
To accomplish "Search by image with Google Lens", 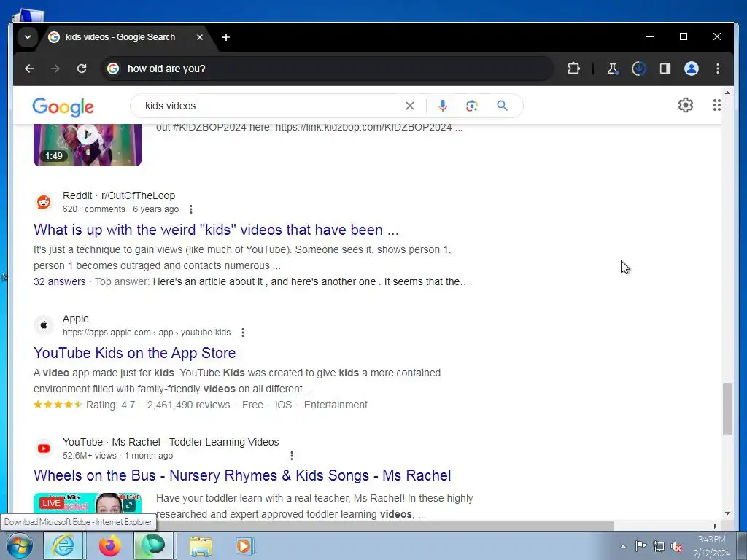I will [472, 106].
